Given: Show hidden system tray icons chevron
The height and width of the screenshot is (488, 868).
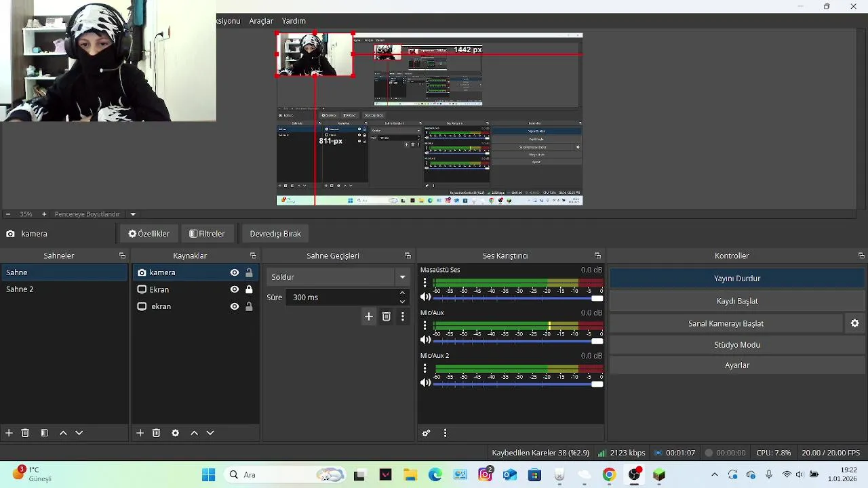Looking at the screenshot, I should pyautogui.click(x=714, y=474).
